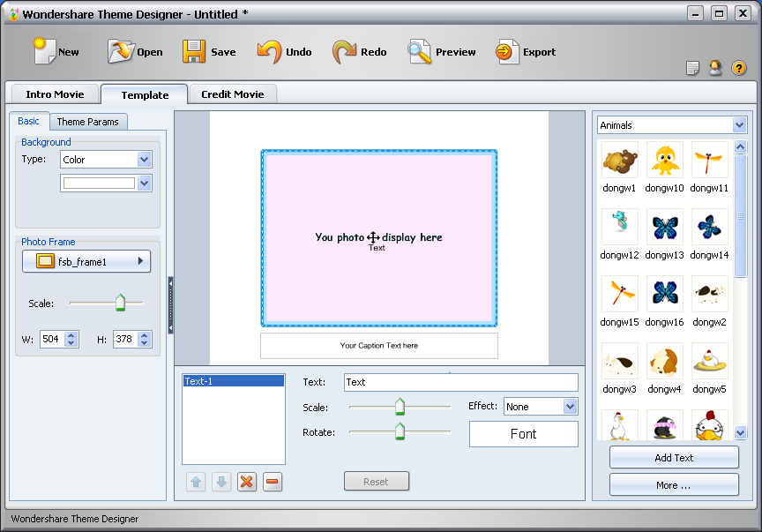The width and height of the screenshot is (762, 532).
Task: Click the Add Text button
Action: (x=674, y=458)
